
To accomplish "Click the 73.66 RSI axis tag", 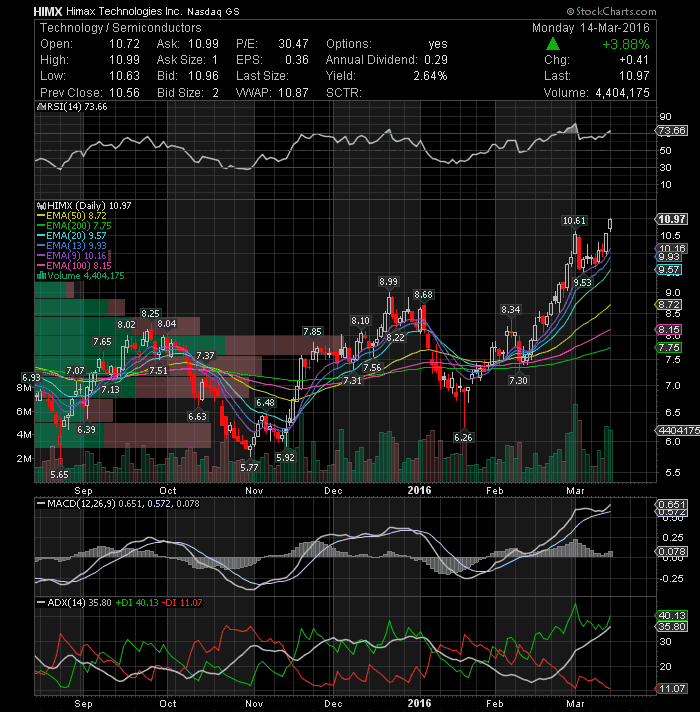I will click(672, 131).
